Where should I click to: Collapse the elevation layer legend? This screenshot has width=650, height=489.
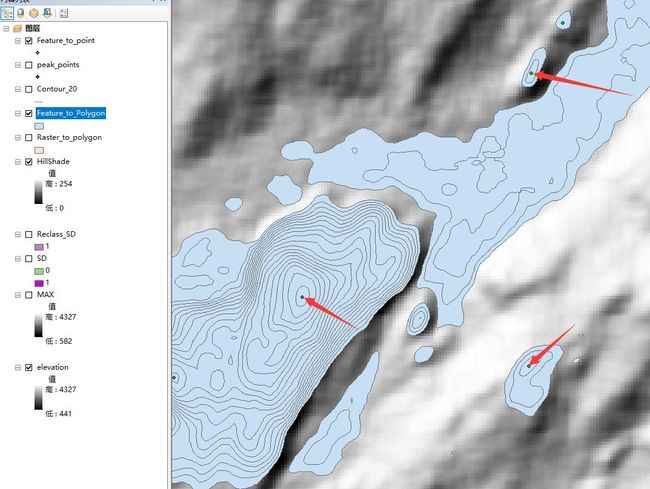[x=18, y=368]
